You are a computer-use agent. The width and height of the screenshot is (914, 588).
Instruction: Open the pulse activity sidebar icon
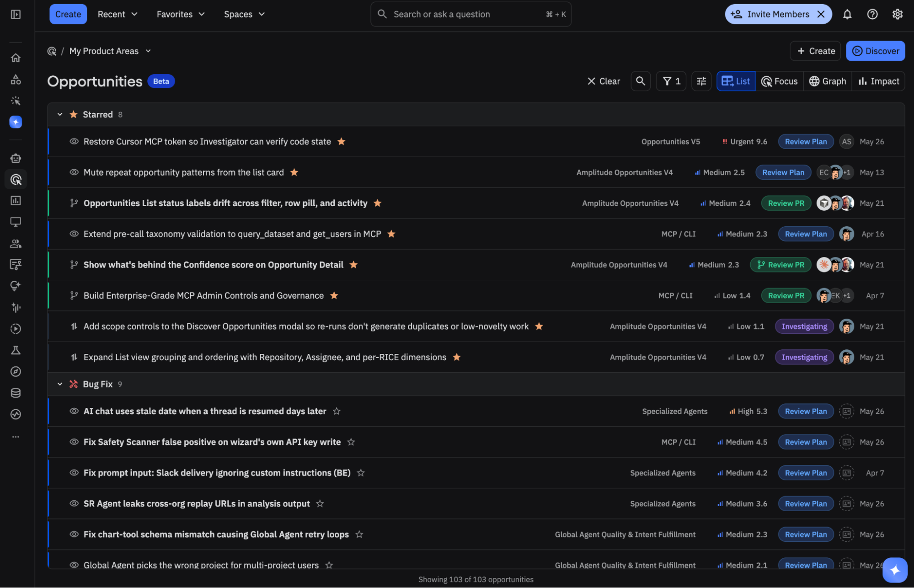click(16, 414)
